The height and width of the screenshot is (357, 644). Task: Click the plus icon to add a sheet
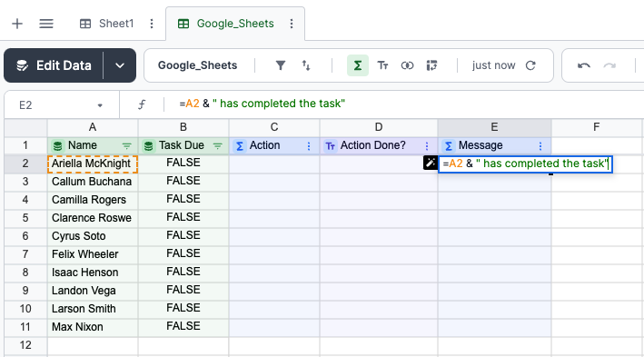[x=17, y=24]
